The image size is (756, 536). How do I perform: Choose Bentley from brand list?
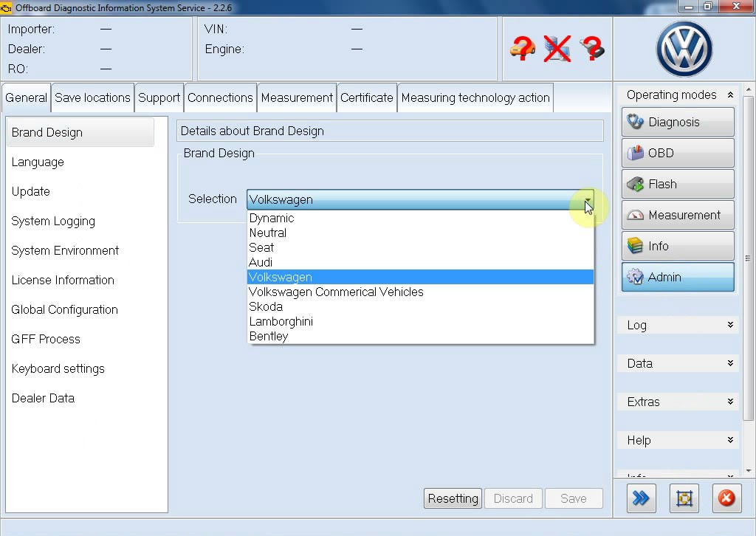[420, 337]
